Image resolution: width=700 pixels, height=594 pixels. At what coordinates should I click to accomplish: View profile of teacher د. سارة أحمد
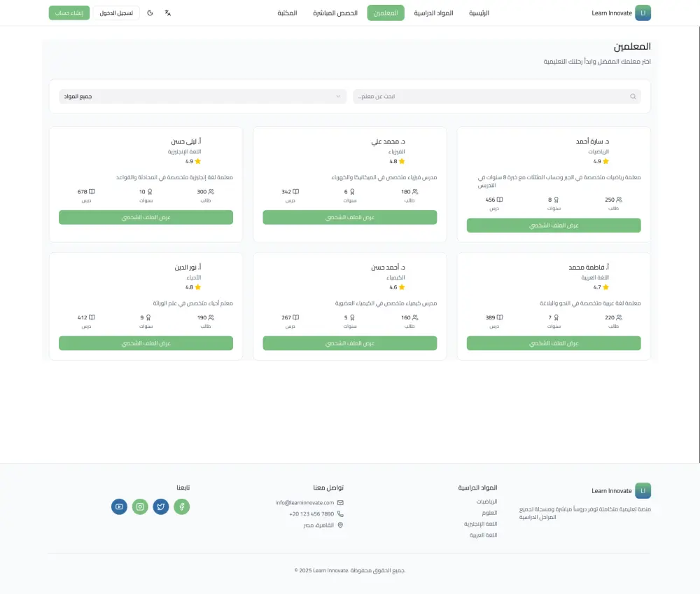554,225
